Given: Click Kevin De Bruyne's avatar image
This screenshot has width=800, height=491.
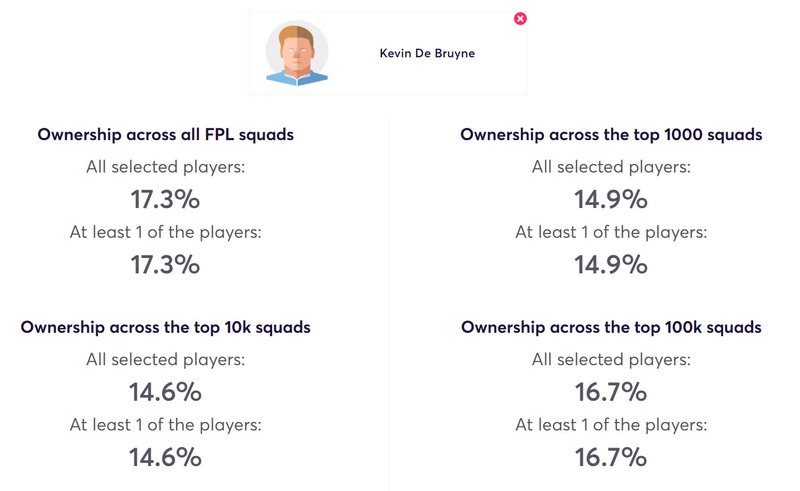Looking at the screenshot, I should tap(296, 53).
